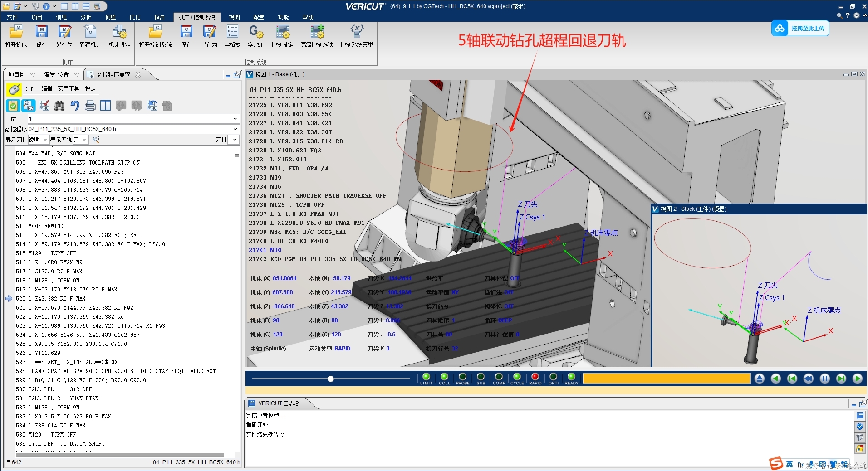The width and height of the screenshot is (868, 471).
Task: Open 高级控制选项 advanced control options
Action: click(317, 36)
